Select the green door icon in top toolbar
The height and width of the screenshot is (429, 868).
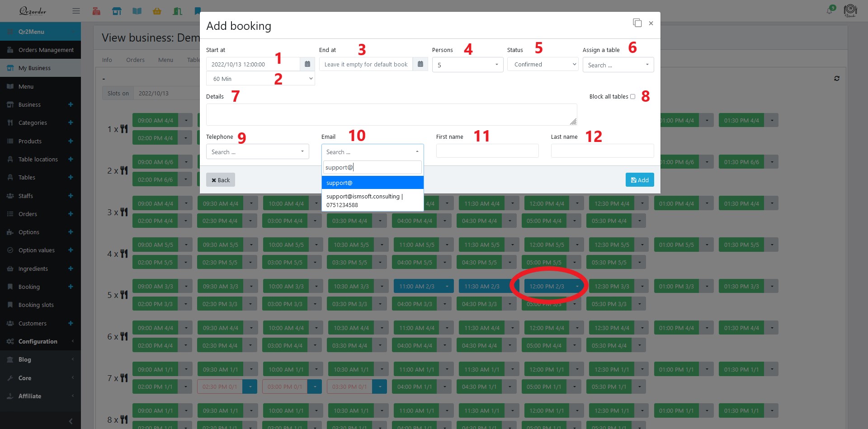coord(177,11)
